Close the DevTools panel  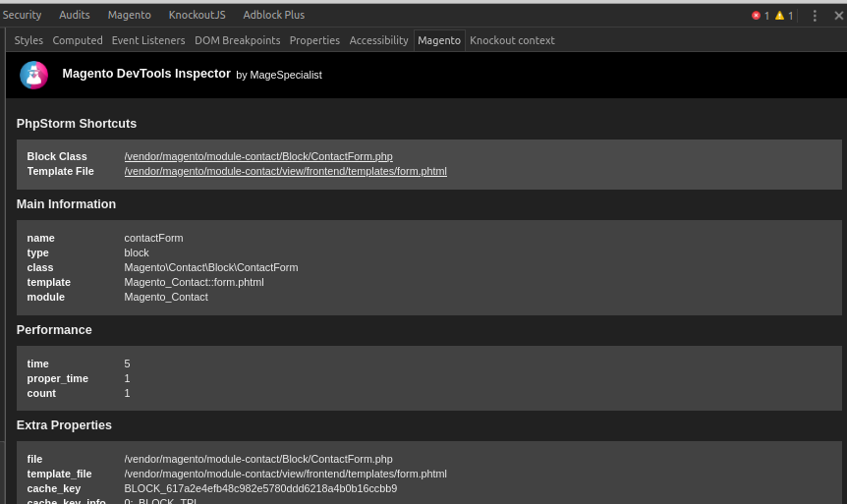[839, 16]
